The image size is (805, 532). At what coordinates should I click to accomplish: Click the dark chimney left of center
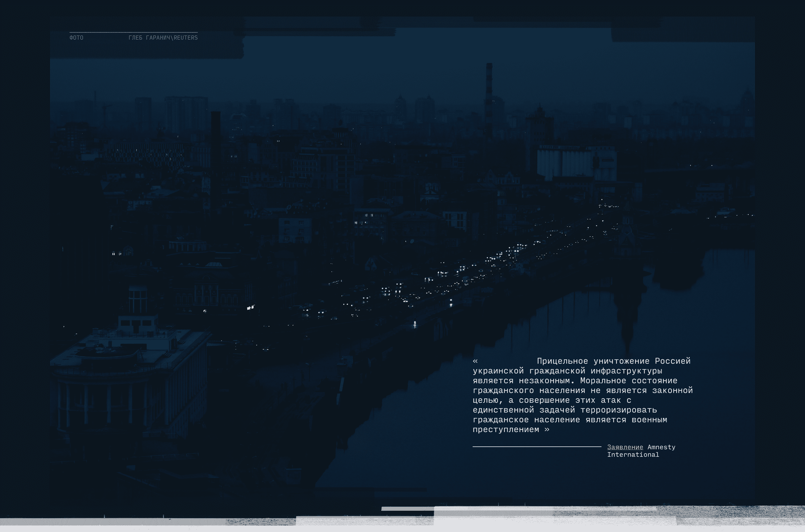coord(216,136)
